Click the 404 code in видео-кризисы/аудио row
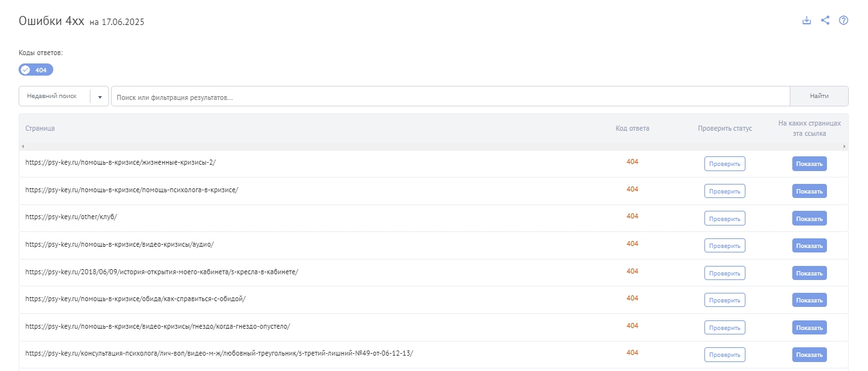 pyautogui.click(x=633, y=243)
